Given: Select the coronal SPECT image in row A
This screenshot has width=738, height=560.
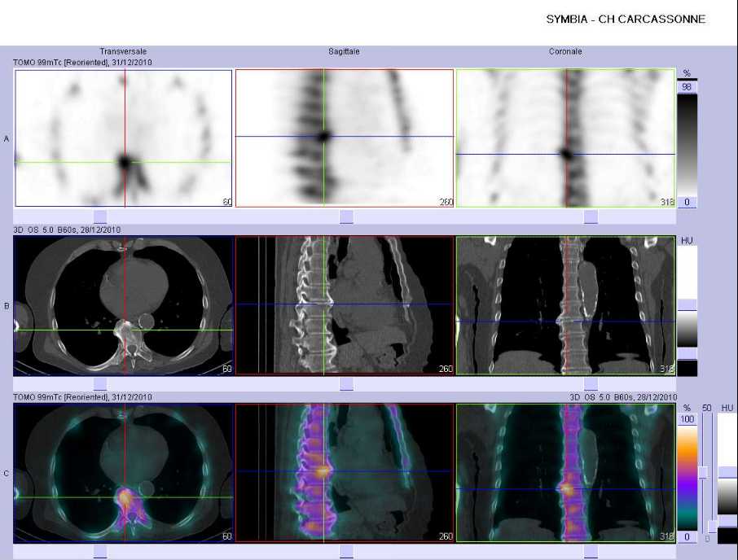Looking at the screenshot, I should 566,138.
